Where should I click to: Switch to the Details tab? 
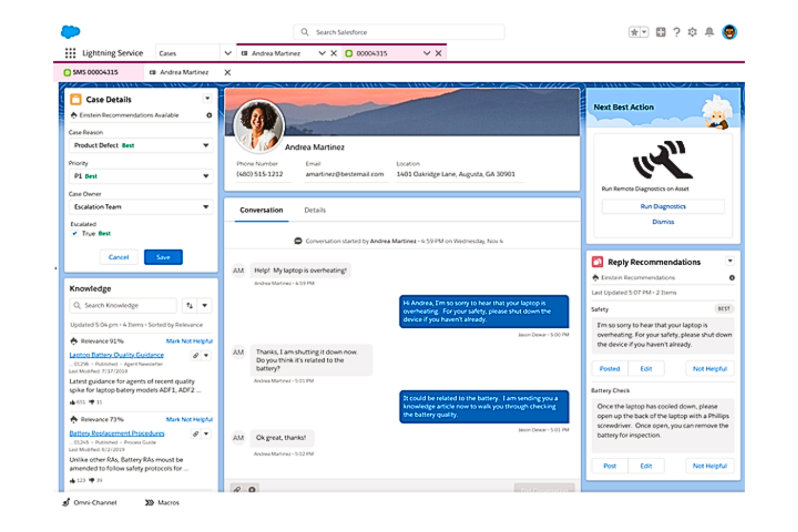click(315, 210)
